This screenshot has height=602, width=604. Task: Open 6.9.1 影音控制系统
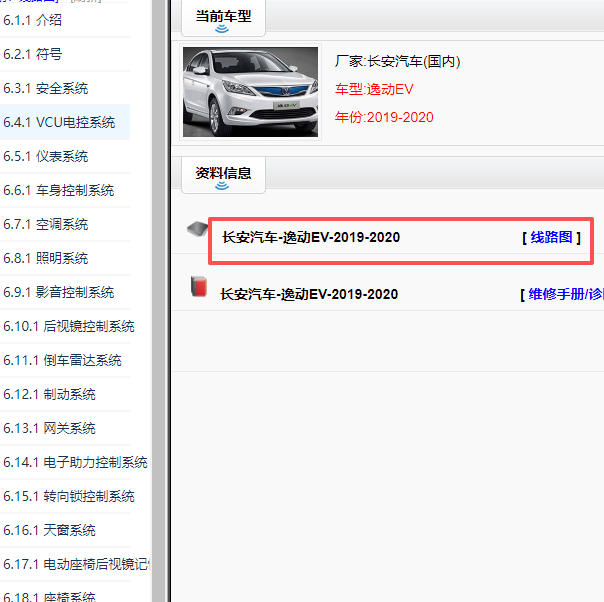point(59,292)
